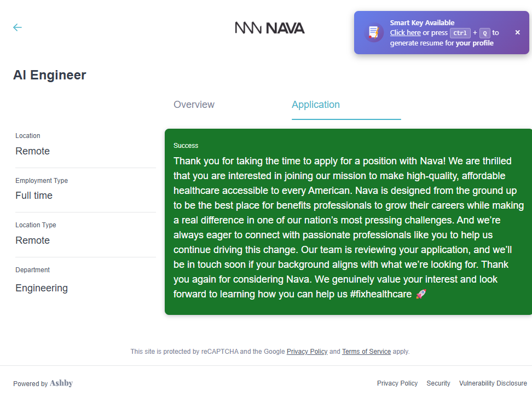Click the Q key badge
The height and width of the screenshot is (402, 532).
pos(485,33)
